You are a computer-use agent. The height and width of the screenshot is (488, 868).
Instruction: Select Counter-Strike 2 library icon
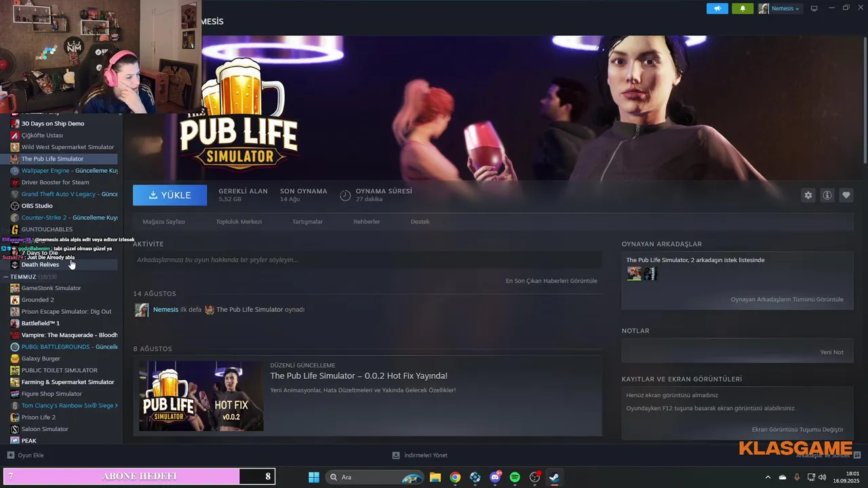tap(15, 218)
